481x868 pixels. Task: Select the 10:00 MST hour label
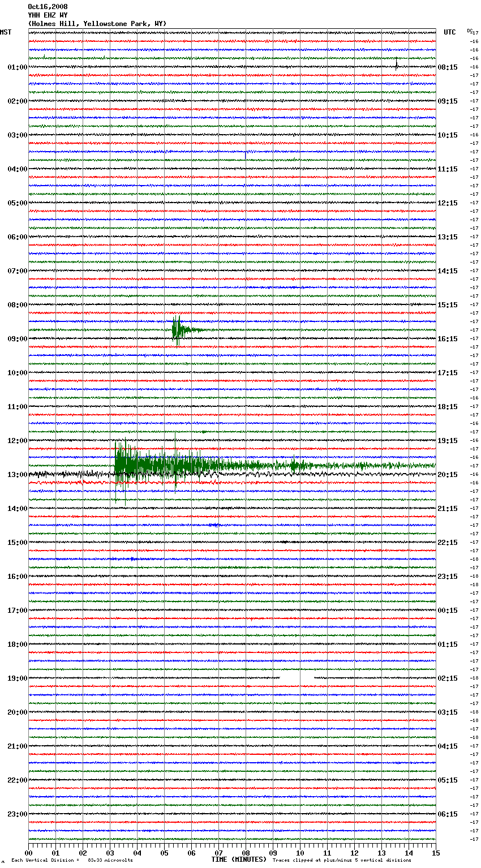(18, 373)
